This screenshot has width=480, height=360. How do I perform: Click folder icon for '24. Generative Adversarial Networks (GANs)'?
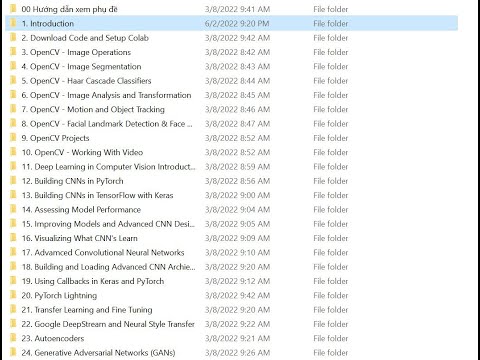click(x=13, y=352)
